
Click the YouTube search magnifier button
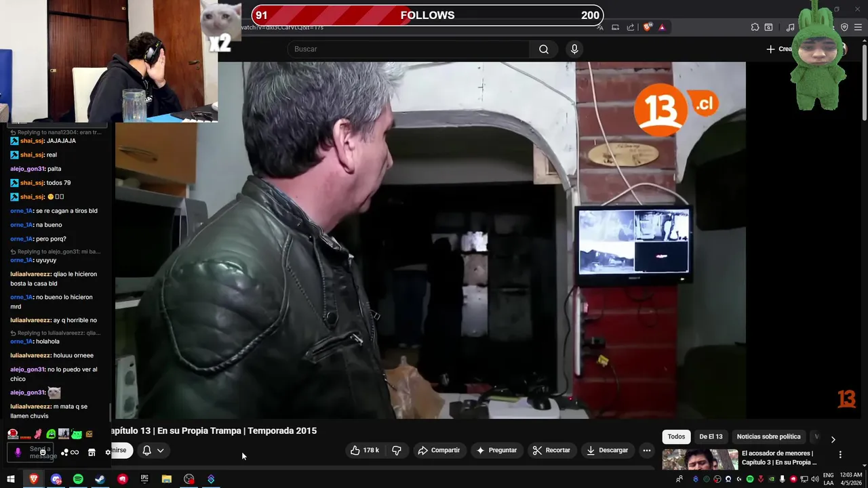click(x=544, y=49)
